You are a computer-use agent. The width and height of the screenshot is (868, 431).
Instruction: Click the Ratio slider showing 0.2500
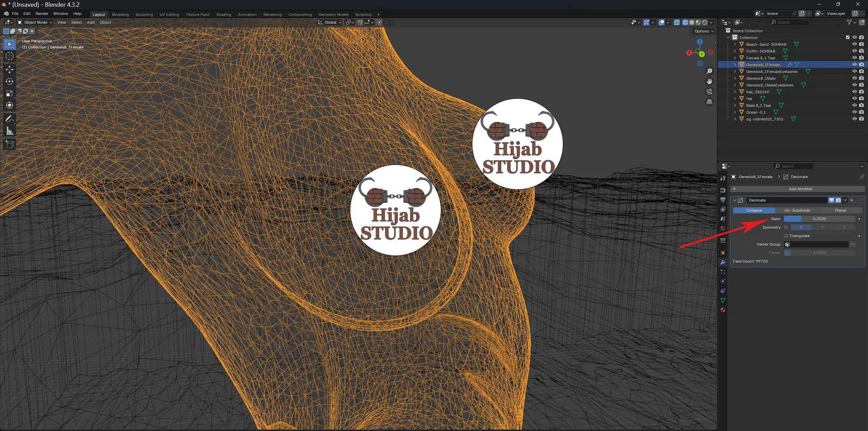click(x=819, y=219)
